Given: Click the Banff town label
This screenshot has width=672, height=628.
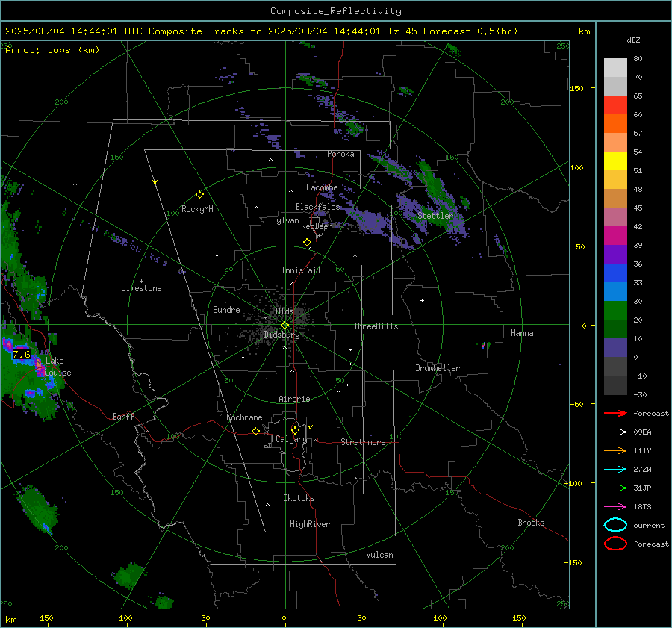Looking at the screenshot, I should pos(123,416).
